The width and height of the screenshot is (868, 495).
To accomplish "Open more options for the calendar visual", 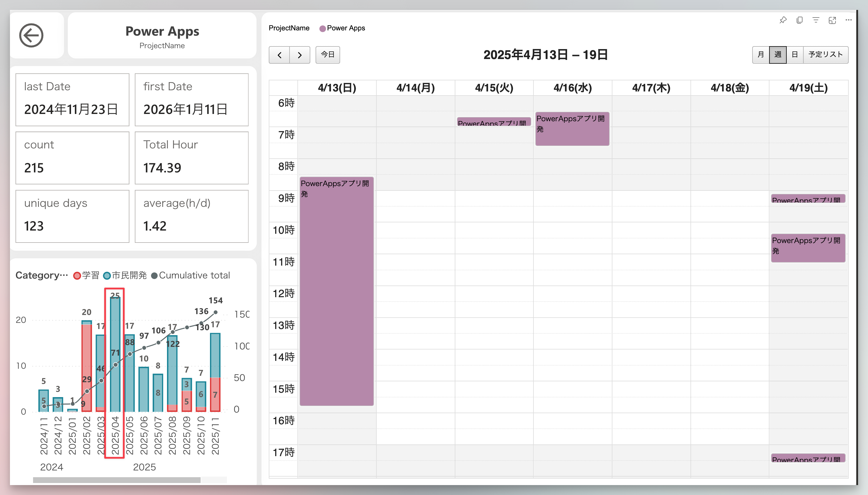I will (849, 20).
